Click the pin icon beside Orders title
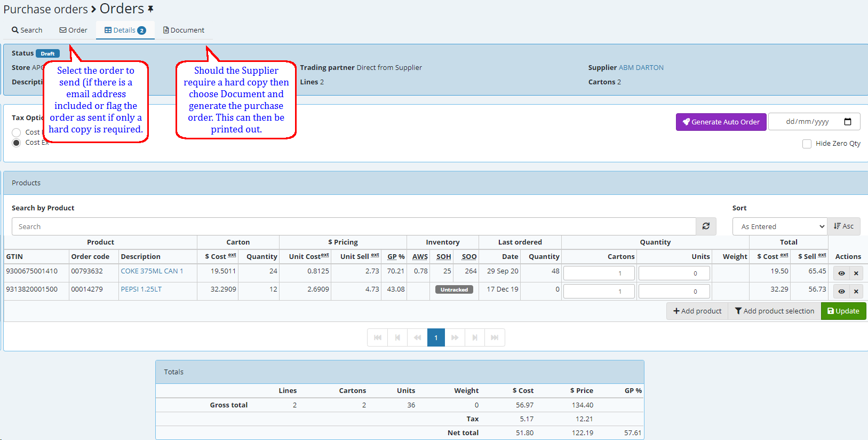Viewport: 868px width, 440px height. coord(150,9)
